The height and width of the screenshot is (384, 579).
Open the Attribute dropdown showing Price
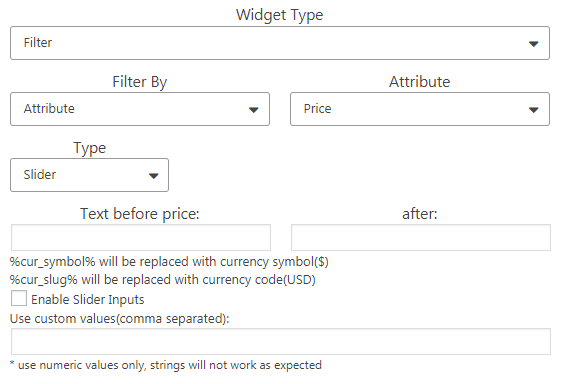[420, 109]
